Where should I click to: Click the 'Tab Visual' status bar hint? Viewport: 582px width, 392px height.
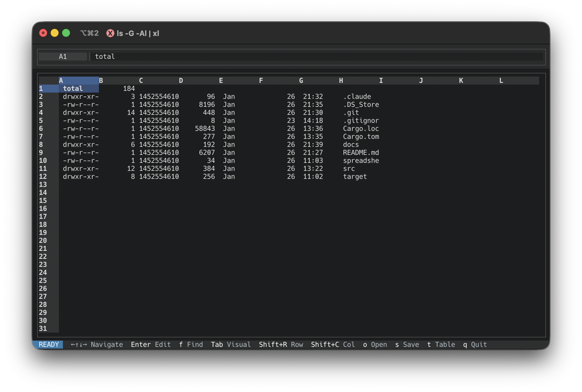[231, 345]
